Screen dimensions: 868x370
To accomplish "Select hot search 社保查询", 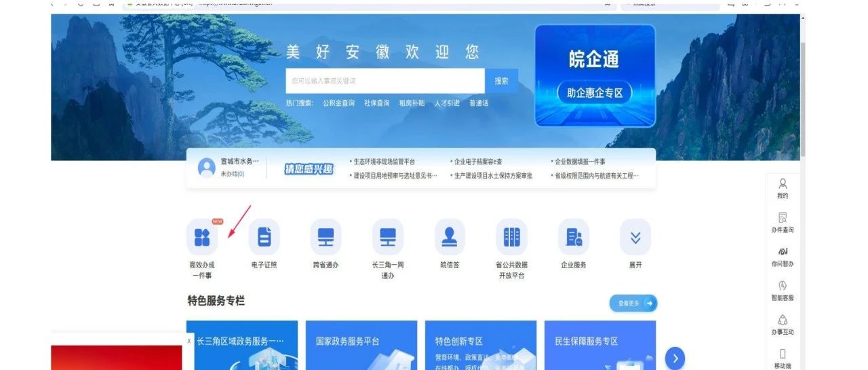I will click(377, 103).
